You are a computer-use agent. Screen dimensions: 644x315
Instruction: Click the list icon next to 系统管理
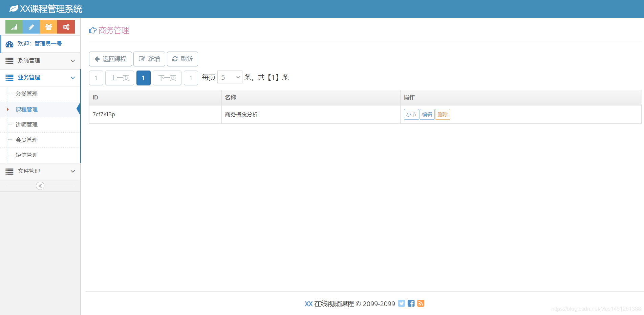click(9, 61)
